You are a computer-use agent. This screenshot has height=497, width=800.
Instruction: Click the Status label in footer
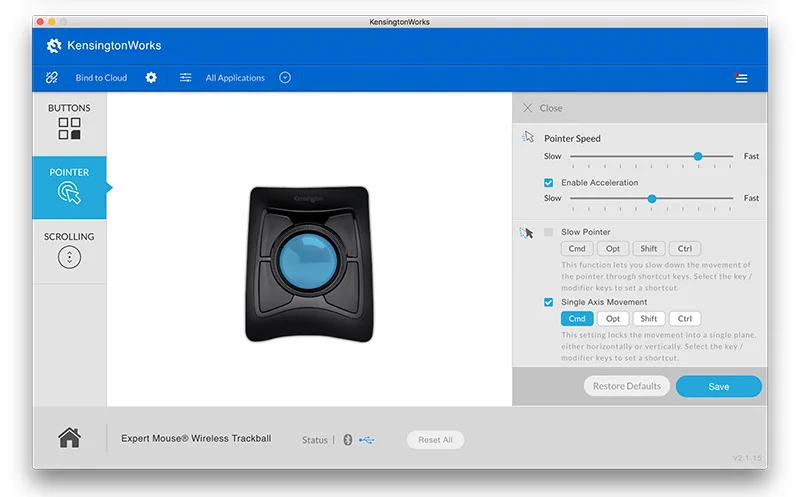coord(314,440)
